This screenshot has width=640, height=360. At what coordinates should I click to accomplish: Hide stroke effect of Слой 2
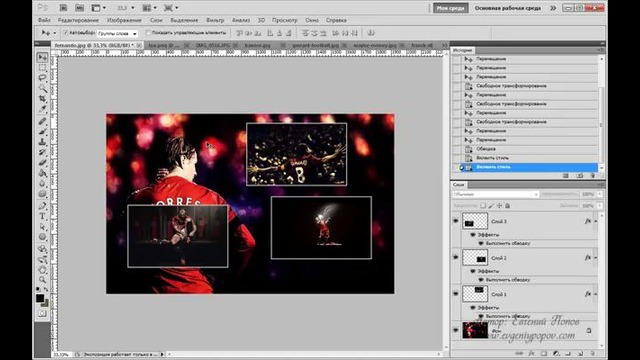pyautogui.click(x=481, y=280)
